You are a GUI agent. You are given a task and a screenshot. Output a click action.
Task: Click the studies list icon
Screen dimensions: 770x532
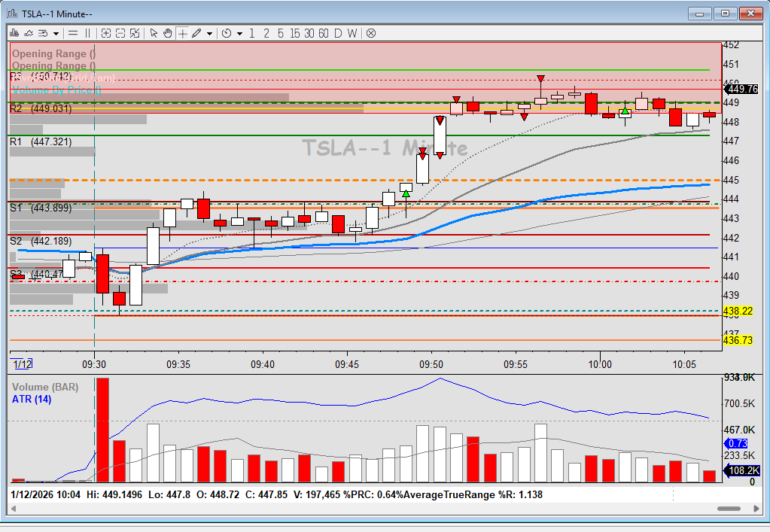(x=43, y=33)
